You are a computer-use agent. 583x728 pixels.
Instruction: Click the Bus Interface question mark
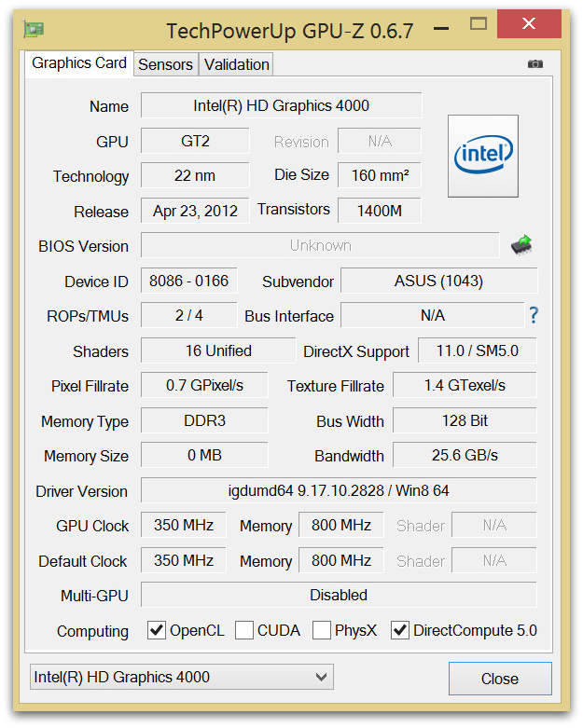click(534, 315)
